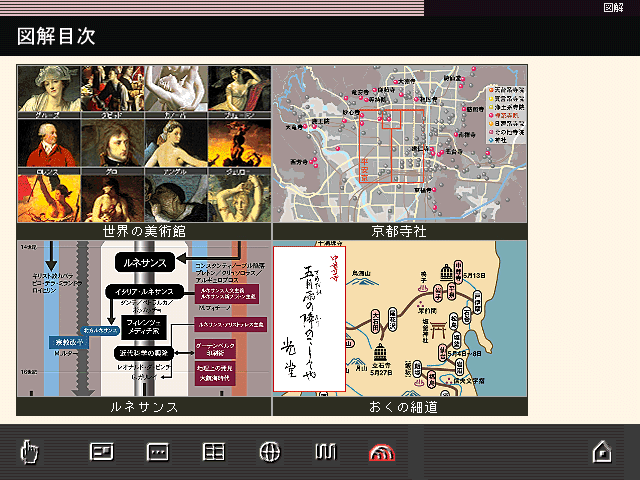Image resolution: width=640 pixels, height=480 pixels.
Task: Click the 図解目次 page heading
Action: click(x=56, y=36)
